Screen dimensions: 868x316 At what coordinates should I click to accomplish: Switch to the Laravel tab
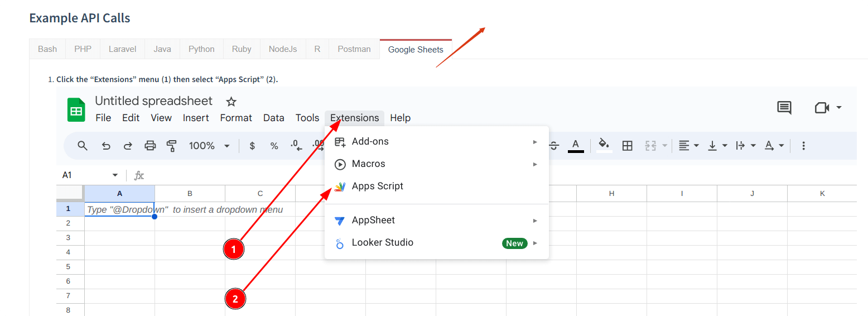point(122,49)
